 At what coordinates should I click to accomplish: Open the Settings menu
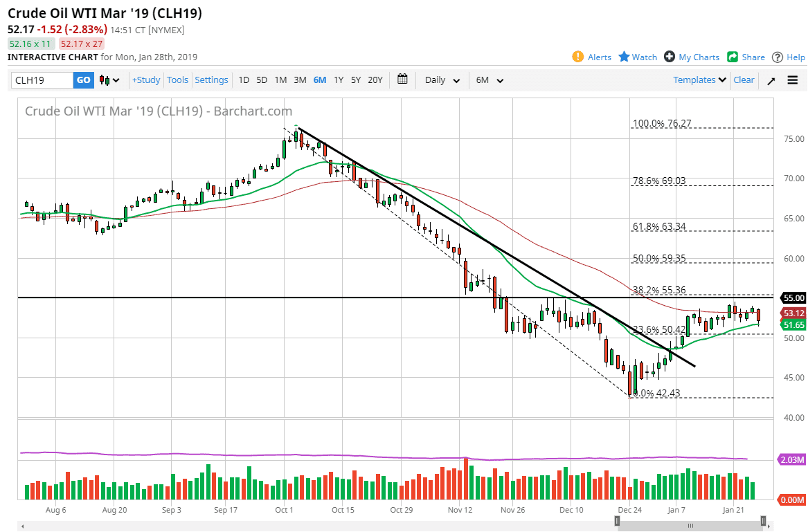[x=211, y=80]
